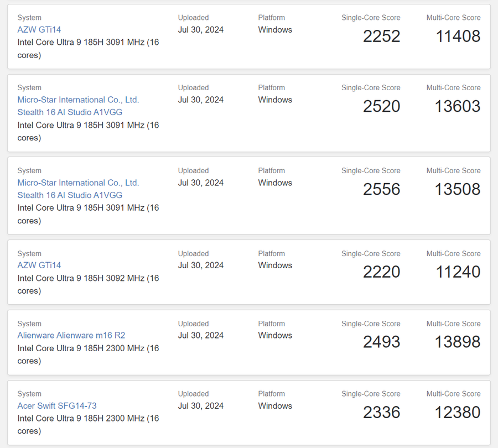Open MSI Stealth 16 link scoring 2520
The width and height of the screenshot is (498, 448).
(x=78, y=106)
